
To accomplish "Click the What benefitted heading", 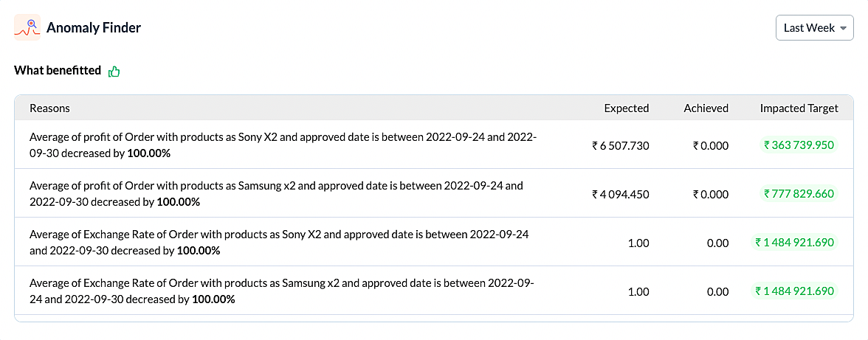I will [x=58, y=71].
